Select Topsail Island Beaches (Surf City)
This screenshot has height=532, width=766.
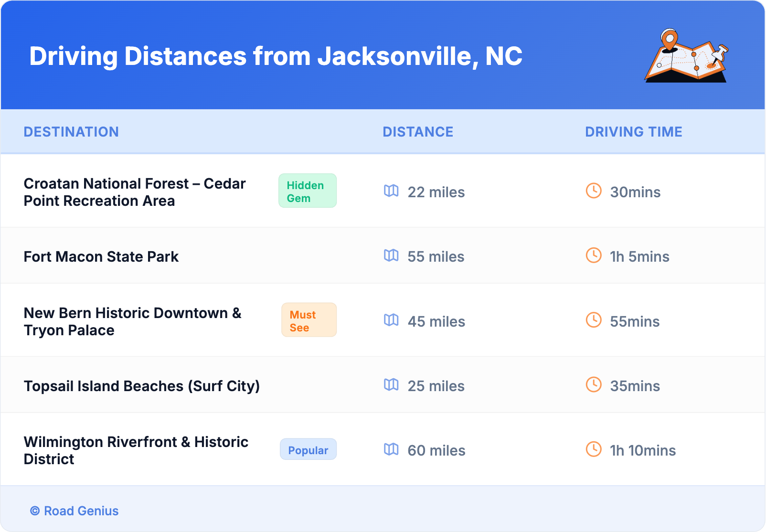click(x=142, y=386)
